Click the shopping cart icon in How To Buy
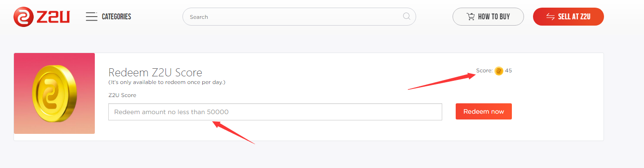The image size is (644, 168). 471,17
